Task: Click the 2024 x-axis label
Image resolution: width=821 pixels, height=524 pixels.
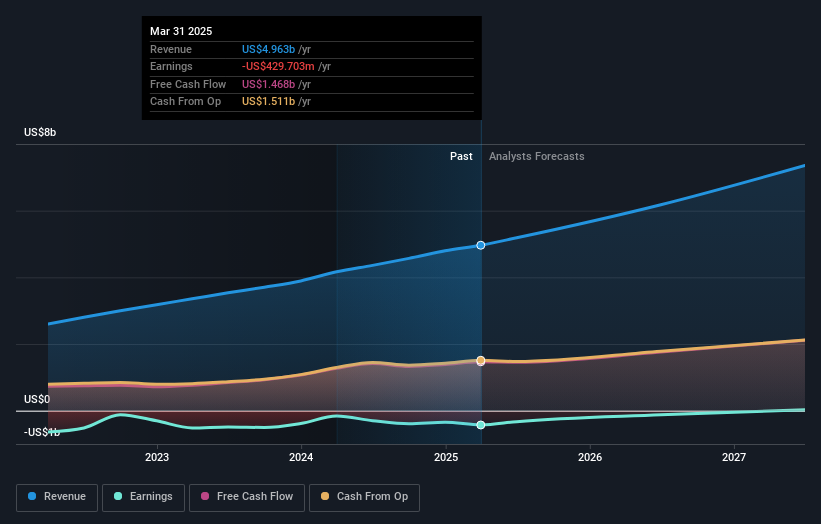Action: coord(301,457)
